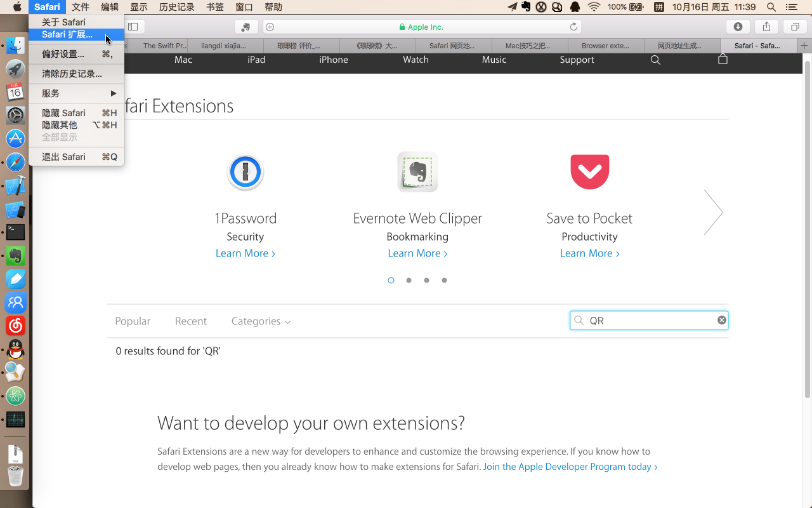Add page with plus icon in address bar
Screen dimensions: 812x508
click(270, 27)
